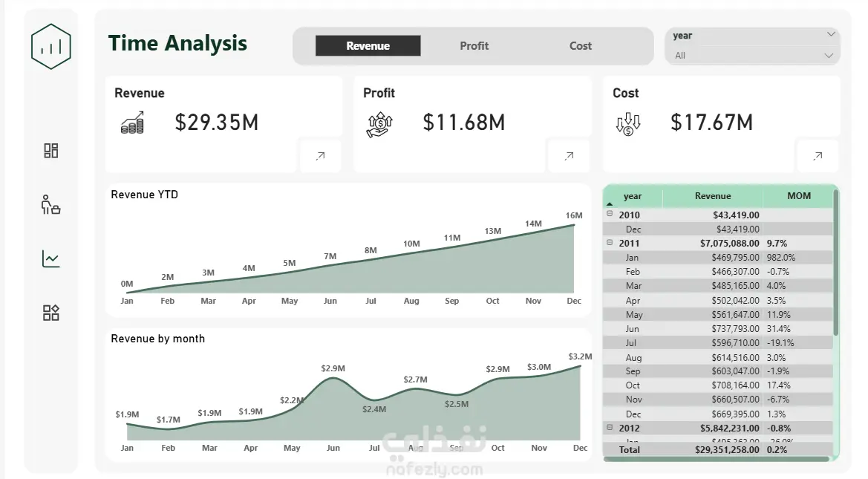Switch to the Revenue measure button
The image size is (868, 479).
(x=368, y=46)
